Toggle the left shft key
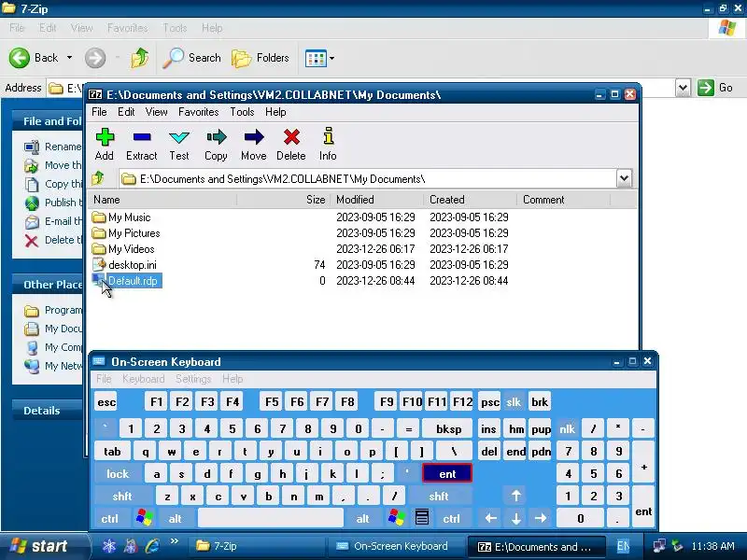The width and height of the screenshot is (747, 560). [x=122, y=496]
